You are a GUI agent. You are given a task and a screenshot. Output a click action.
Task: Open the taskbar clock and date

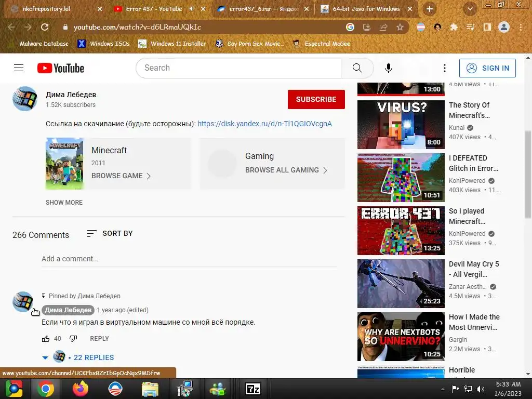pyautogui.click(x=508, y=389)
